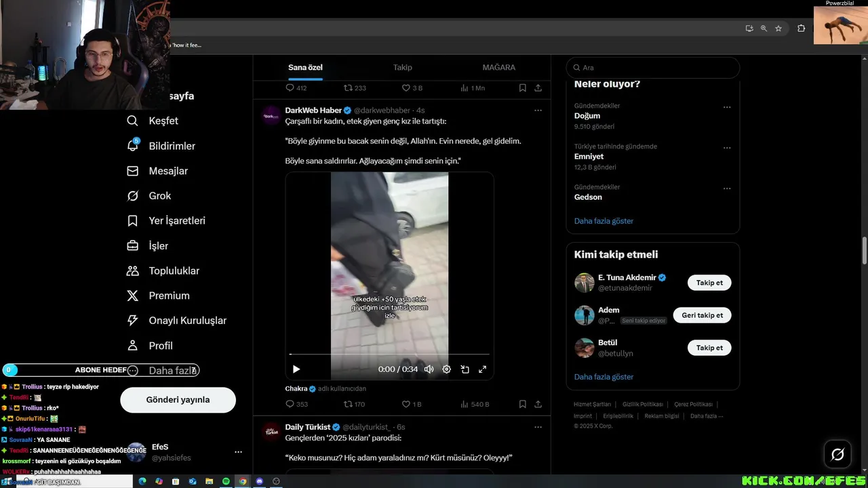
Task: Open Discord from the taskbar
Action: point(259,481)
